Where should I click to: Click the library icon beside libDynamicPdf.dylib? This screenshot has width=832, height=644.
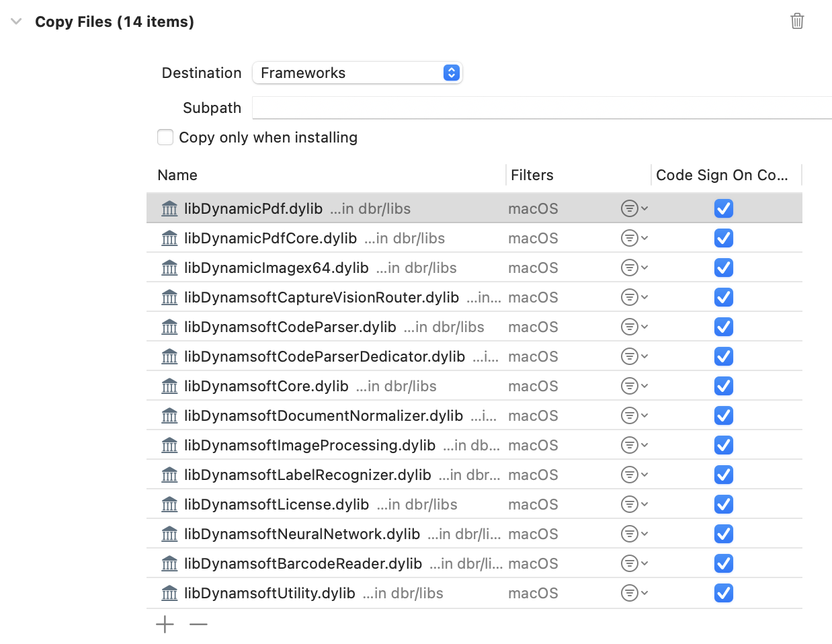(x=169, y=209)
